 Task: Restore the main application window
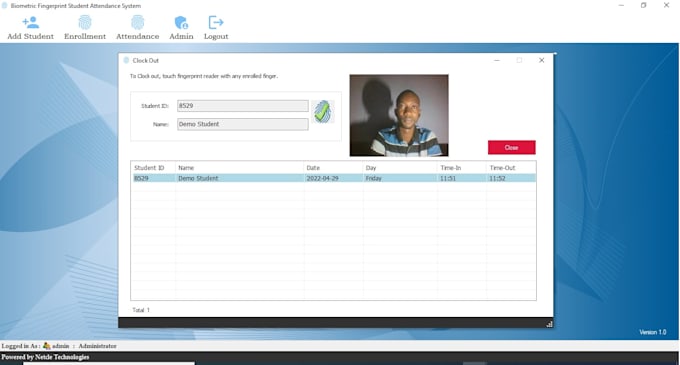(644, 5)
